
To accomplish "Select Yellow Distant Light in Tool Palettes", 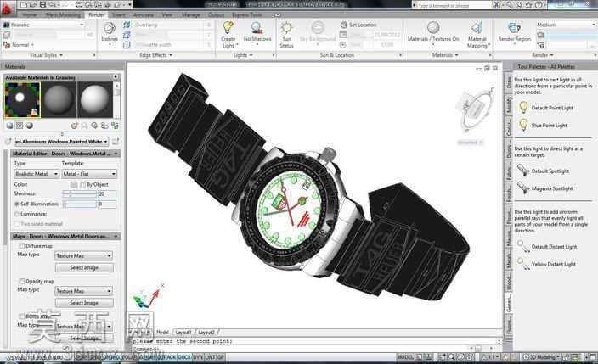I will 546,264.
